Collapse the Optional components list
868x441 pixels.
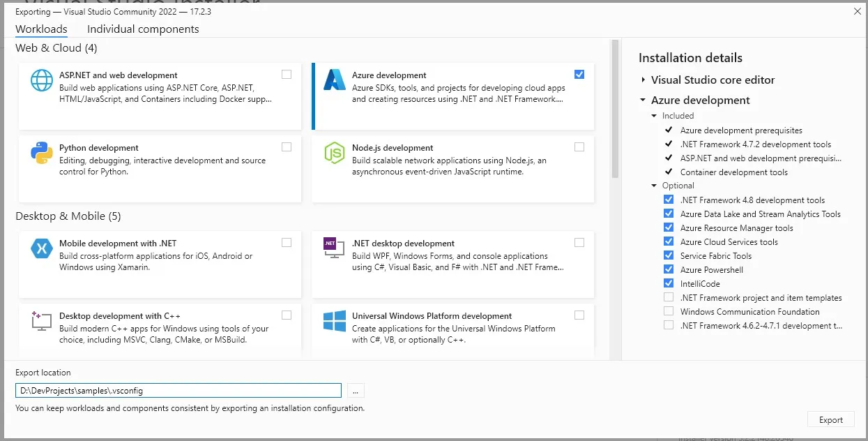click(654, 186)
